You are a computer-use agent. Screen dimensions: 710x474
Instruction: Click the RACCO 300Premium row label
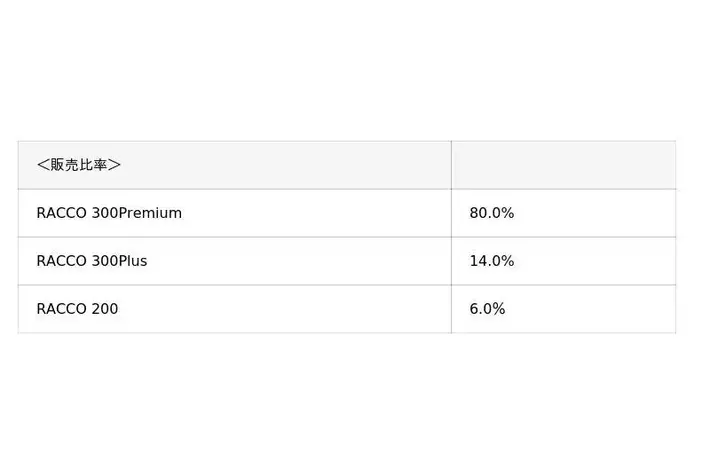click(109, 213)
